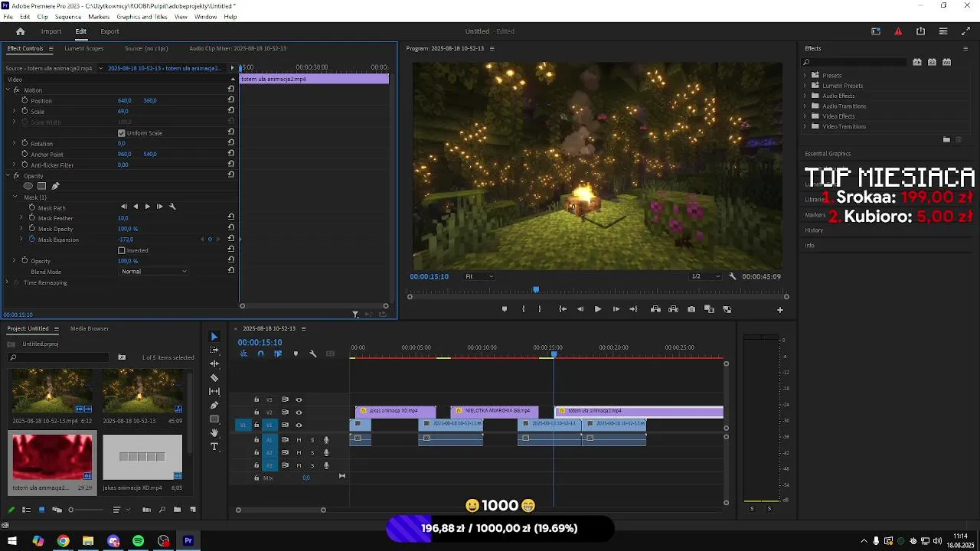The width and height of the screenshot is (980, 551).
Task: Click Program monitor playhead marker
Action: click(x=536, y=290)
